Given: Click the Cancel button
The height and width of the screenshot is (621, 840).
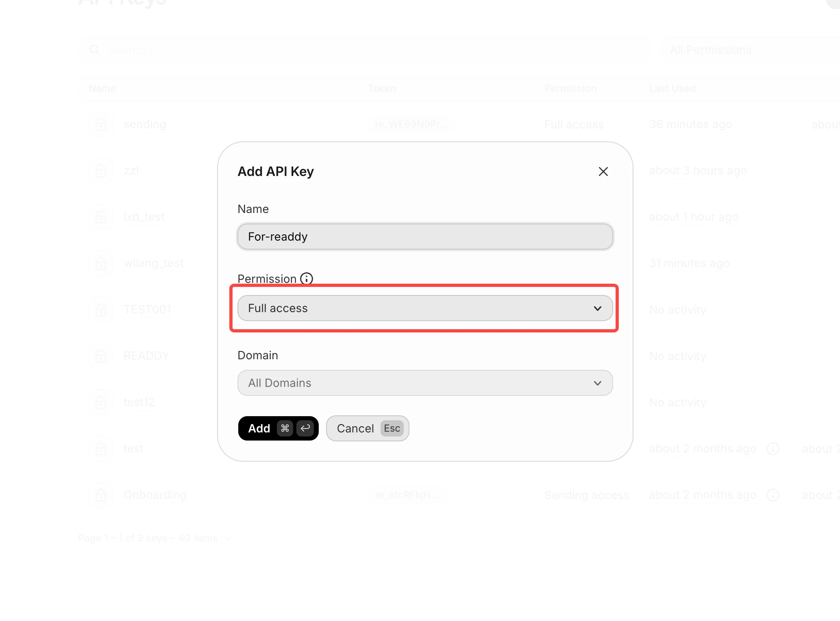Looking at the screenshot, I should coord(367,428).
